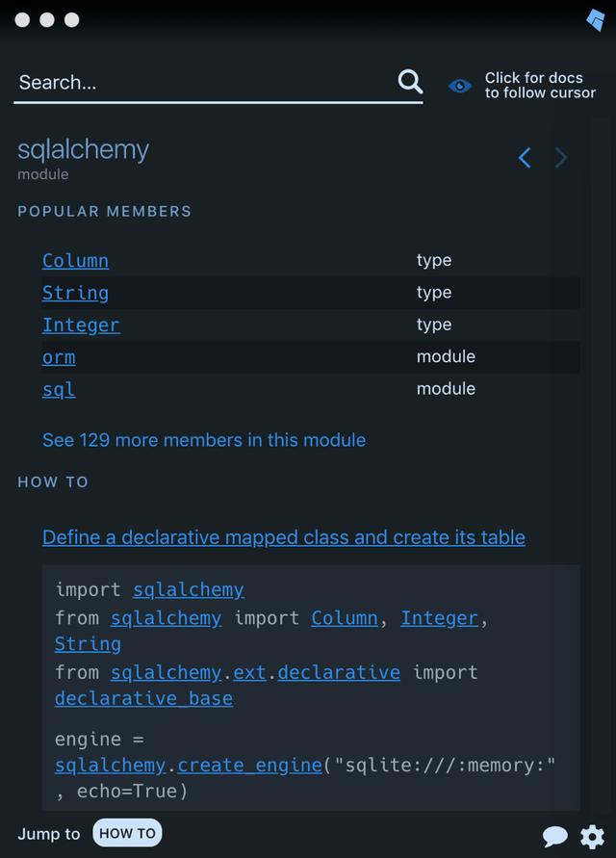Click the Kite logo icon

click(x=596, y=19)
